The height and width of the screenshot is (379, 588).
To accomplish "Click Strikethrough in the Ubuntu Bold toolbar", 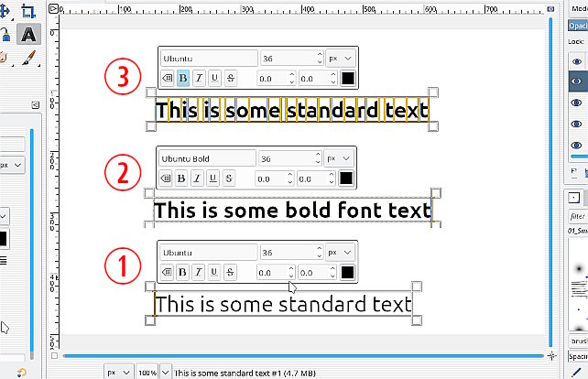I will pyautogui.click(x=229, y=179).
